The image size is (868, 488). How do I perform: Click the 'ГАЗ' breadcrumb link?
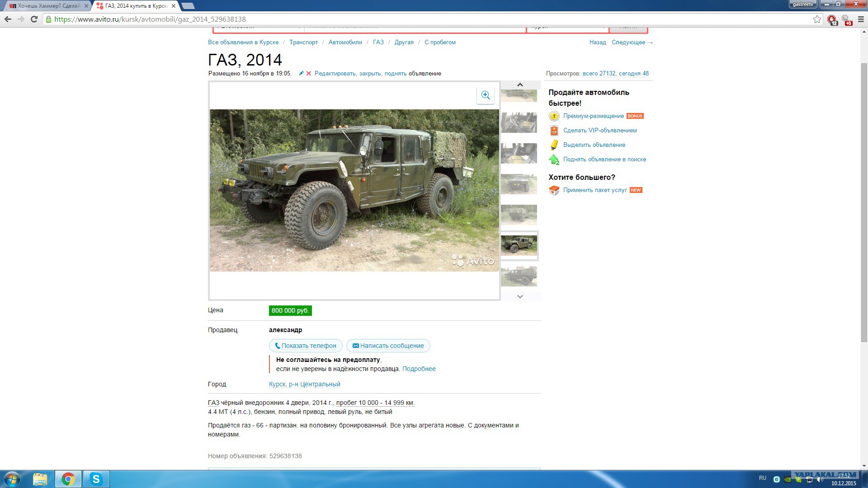[x=378, y=42]
